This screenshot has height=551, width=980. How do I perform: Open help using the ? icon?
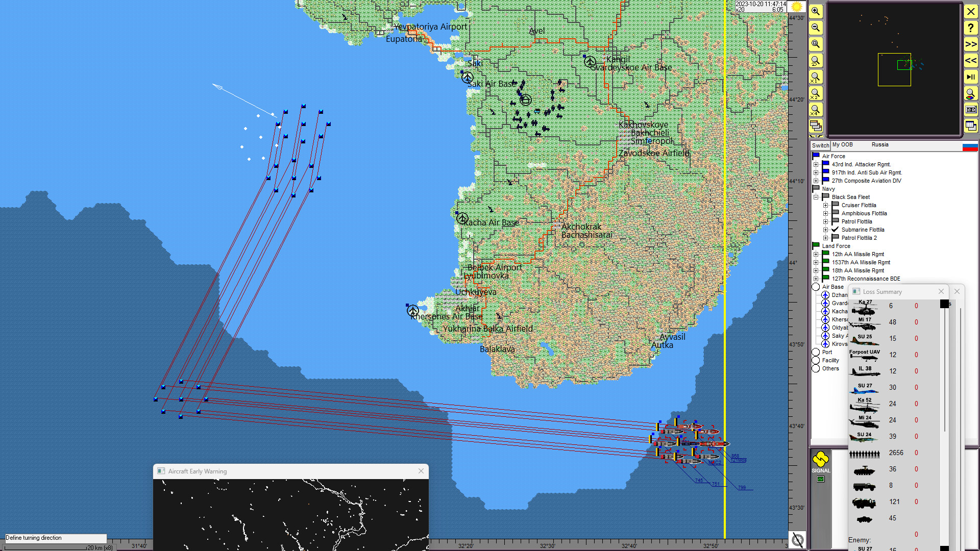pos(971,28)
